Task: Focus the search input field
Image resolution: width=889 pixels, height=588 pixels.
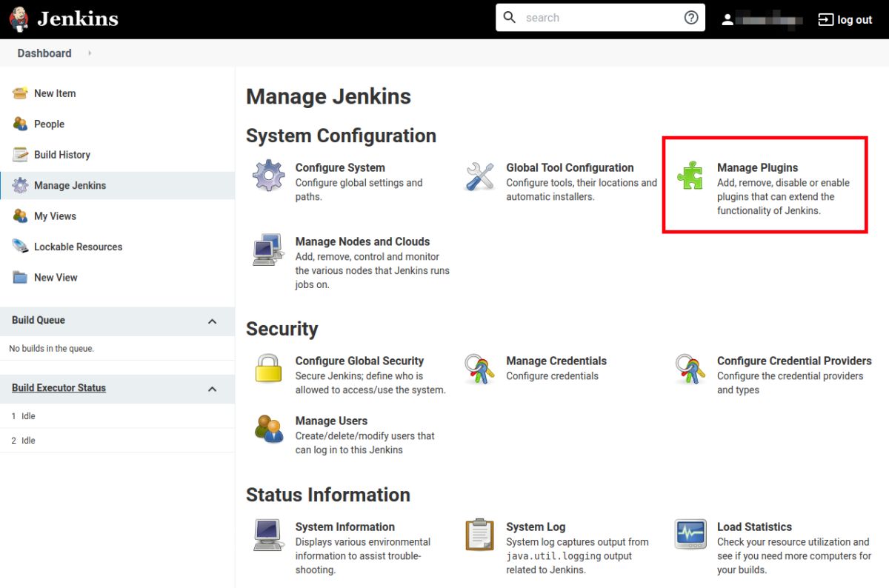Action: coord(599,18)
